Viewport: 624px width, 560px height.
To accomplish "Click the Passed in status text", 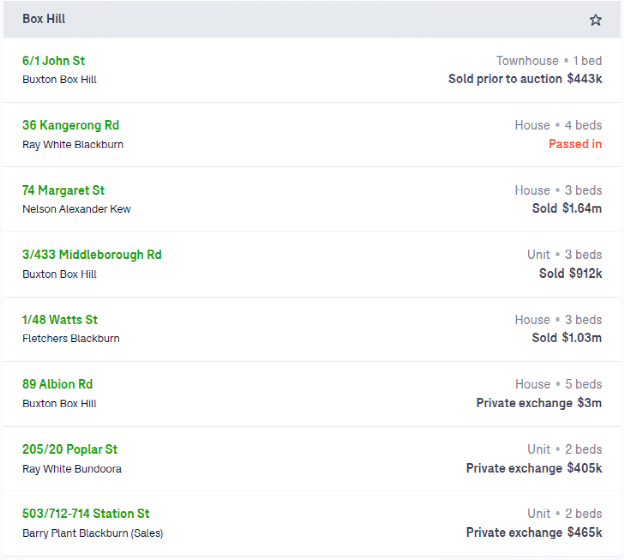I will click(x=575, y=144).
